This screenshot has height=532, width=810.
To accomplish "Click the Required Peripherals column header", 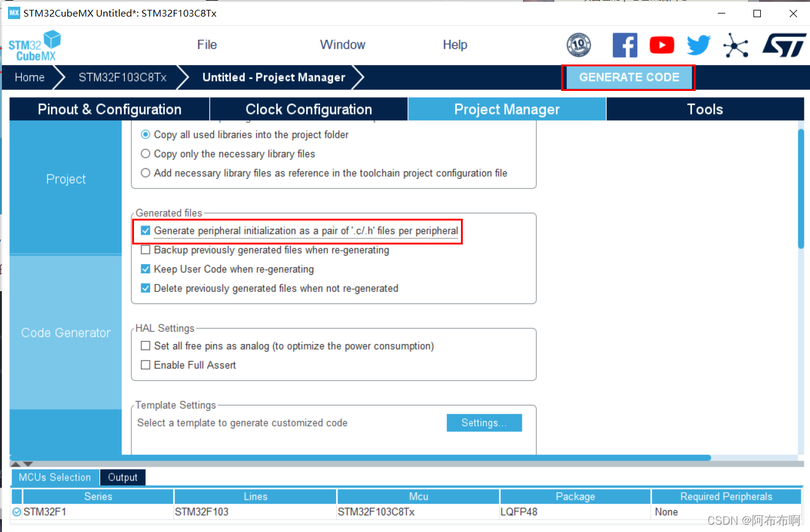I will pyautogui.click(x=726, y=496).
